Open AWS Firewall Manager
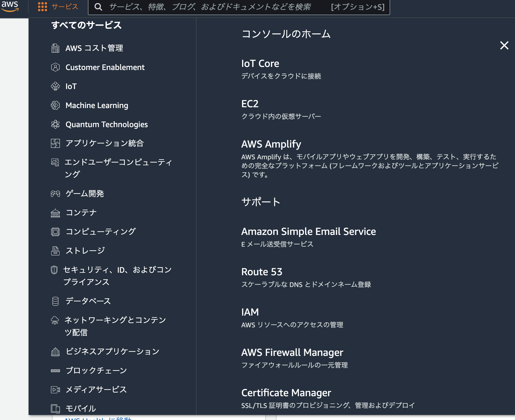The width and height of the screenshot is (515, 420). click(x=292, y=353)
